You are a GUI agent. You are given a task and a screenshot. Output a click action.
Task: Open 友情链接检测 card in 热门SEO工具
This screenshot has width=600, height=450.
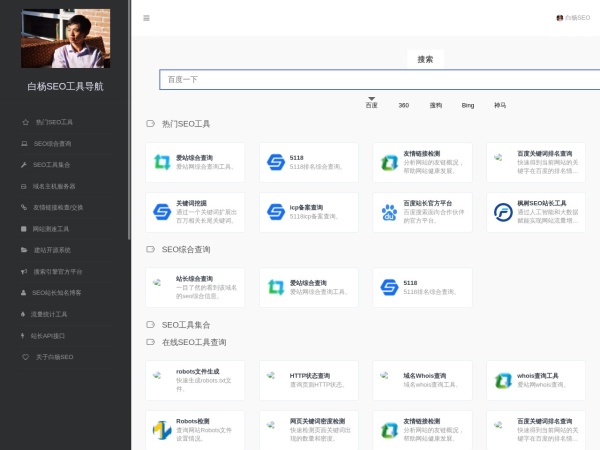[x=422, y=162]
